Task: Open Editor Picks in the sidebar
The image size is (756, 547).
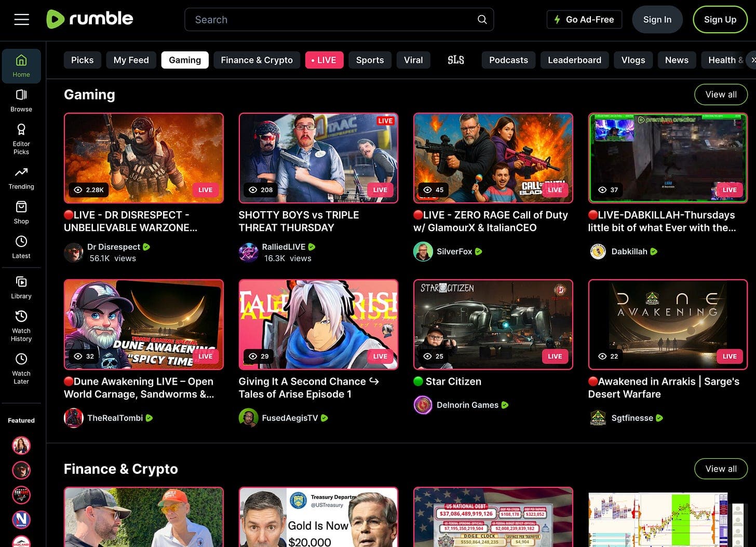Action: (x=21, y=139)
